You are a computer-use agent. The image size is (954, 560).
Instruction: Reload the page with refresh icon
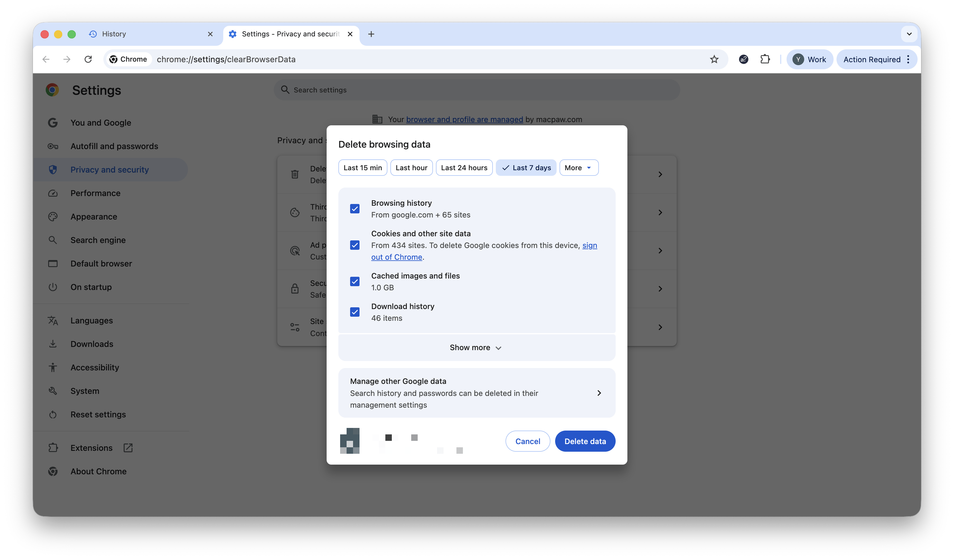pos(88,59)
